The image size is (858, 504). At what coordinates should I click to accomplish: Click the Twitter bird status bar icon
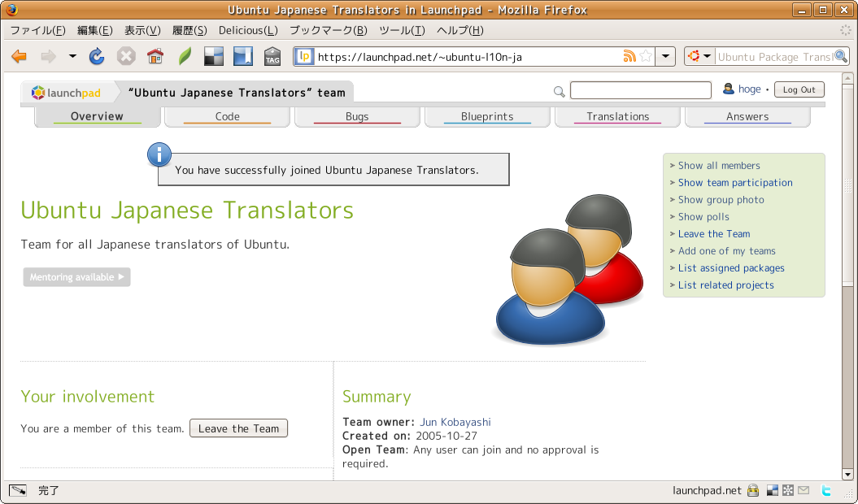[825, 490]
